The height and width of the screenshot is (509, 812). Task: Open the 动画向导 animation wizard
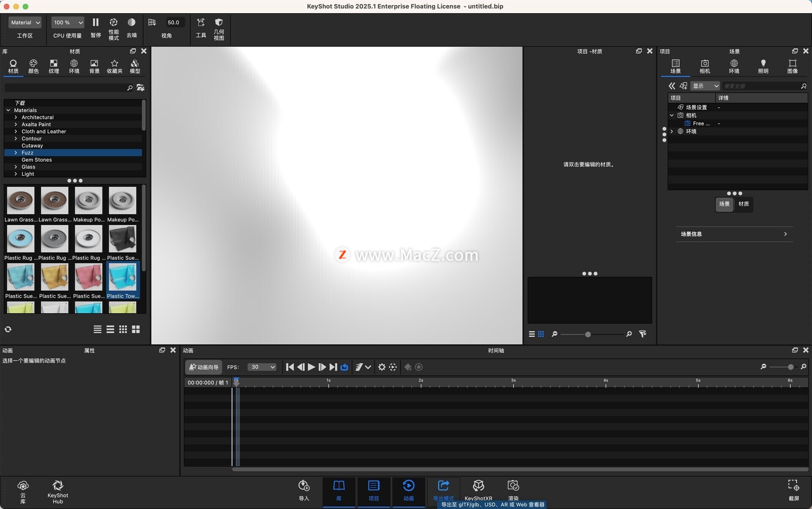click(203, 367)
